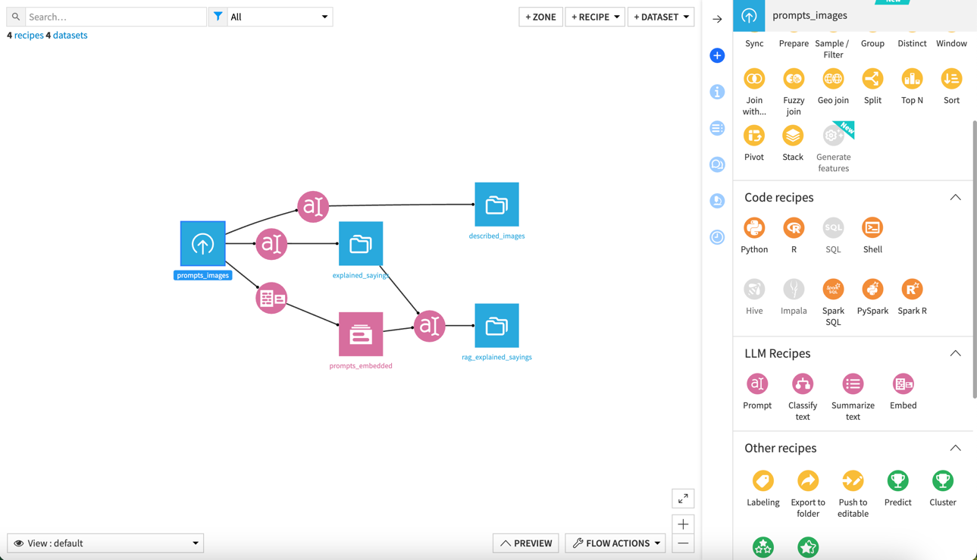
Task: Click the + ZONE button
Action: (x=540, y=17)
